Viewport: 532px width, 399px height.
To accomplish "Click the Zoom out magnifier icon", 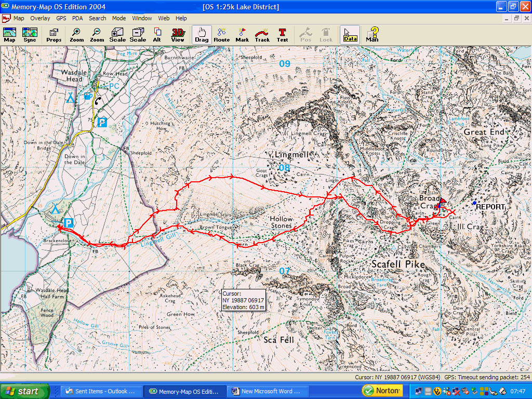I will pyautogui.click(x=97, y=35).
